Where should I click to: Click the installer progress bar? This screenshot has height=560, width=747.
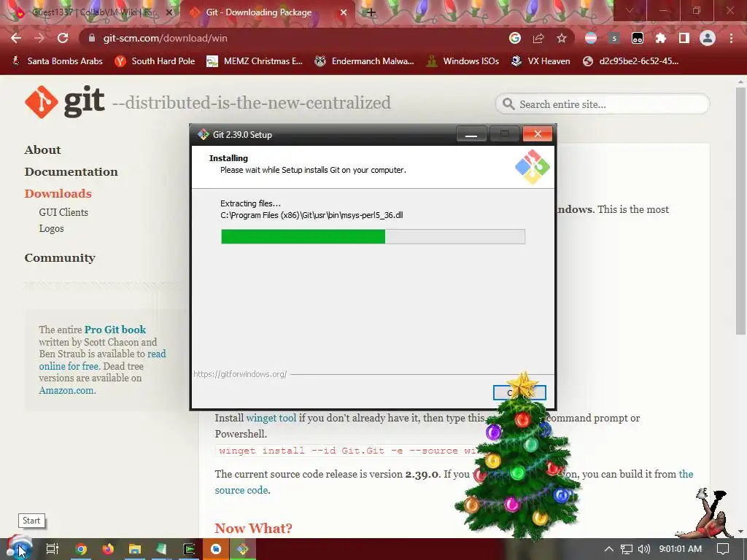373,237
